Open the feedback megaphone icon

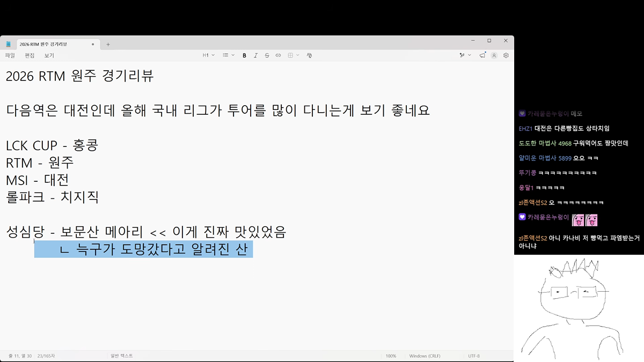pyautogui.click(x=482, y=55)
